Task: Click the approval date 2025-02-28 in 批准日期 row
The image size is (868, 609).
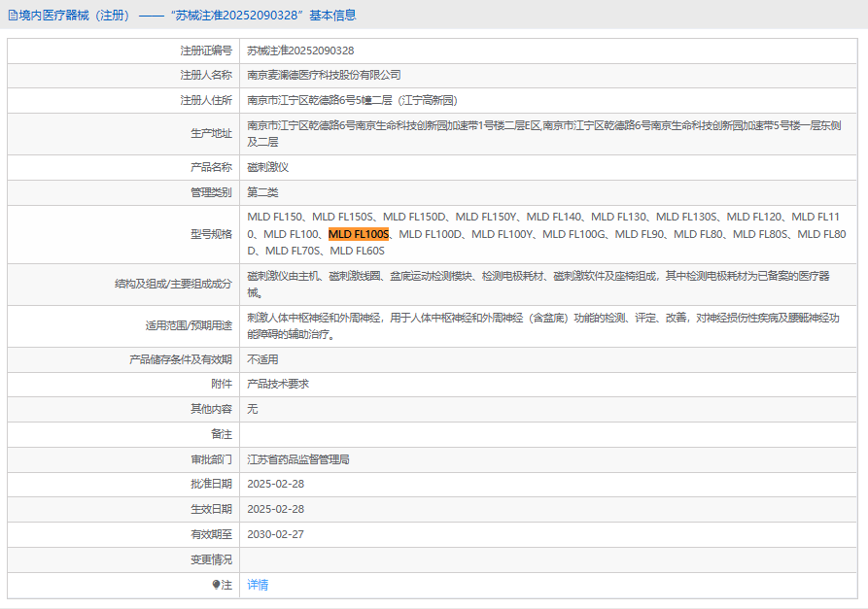Action: [276, 484]
